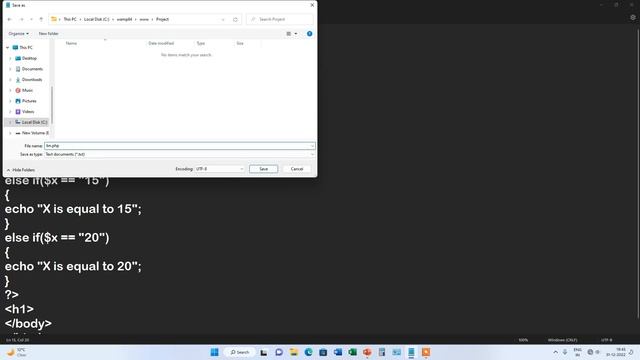Image resolution: width=640 pixels, height=360 pixels.
Task: Open recent locations dropdown next to forward arrow
Action: point(31,19)
